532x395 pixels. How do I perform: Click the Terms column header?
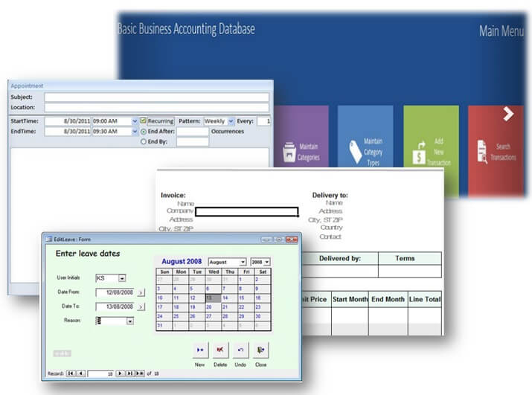point(409,259)
